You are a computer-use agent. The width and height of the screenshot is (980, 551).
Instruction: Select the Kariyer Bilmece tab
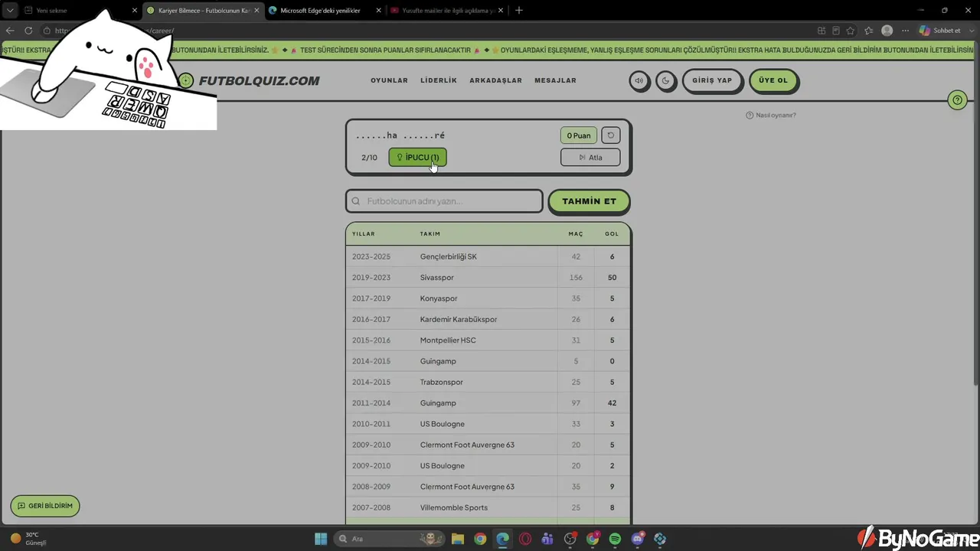[203, 11]
